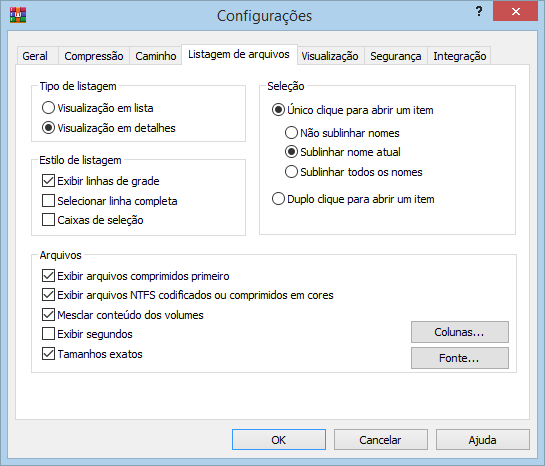
Task: Open the Visualização tab
Action: (x=330, y=56)
